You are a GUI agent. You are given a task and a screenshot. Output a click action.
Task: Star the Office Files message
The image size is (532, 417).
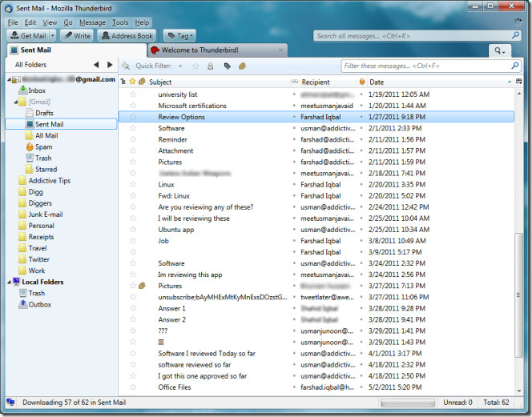pyautogui.click(x=133, y=387)
